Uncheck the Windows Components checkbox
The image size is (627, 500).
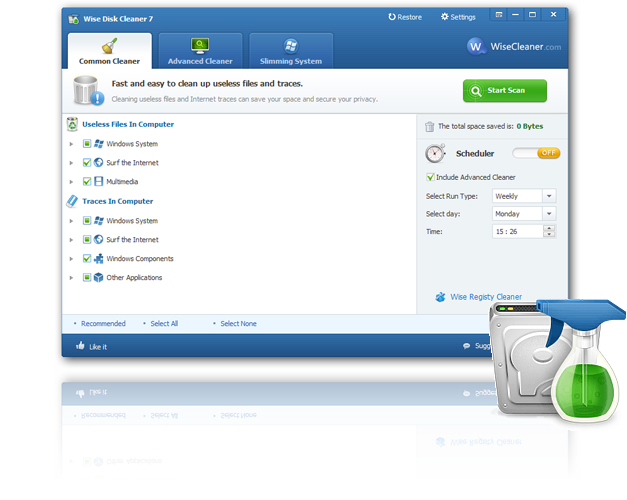[x=87, y=258]
